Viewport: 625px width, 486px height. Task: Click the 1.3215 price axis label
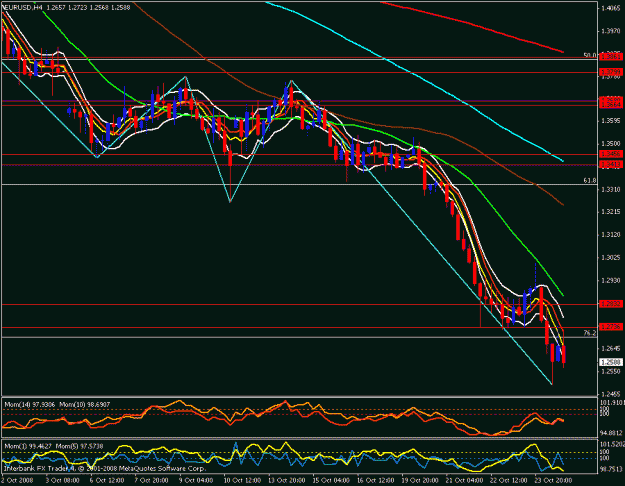pyautogui.click(x=611, y=212)
